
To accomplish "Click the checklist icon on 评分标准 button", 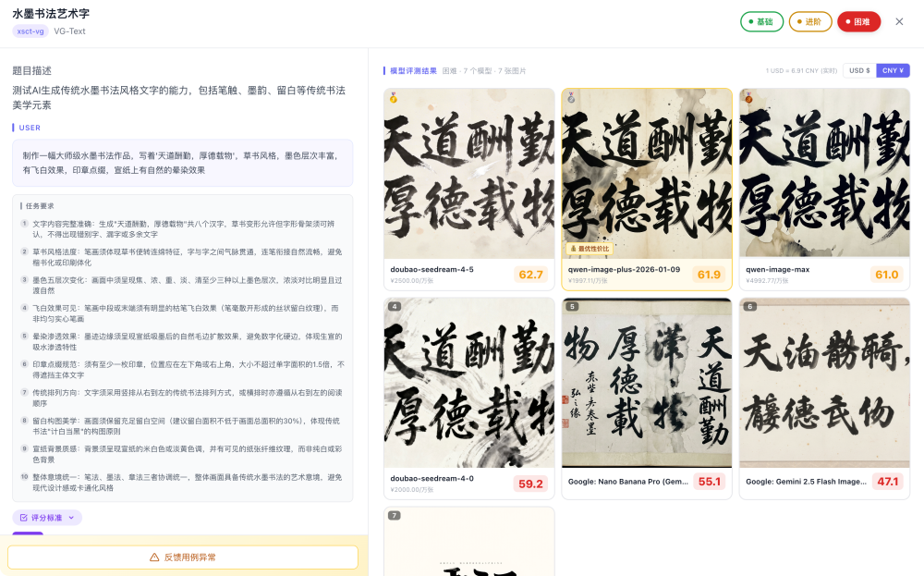I will (23, 518).
